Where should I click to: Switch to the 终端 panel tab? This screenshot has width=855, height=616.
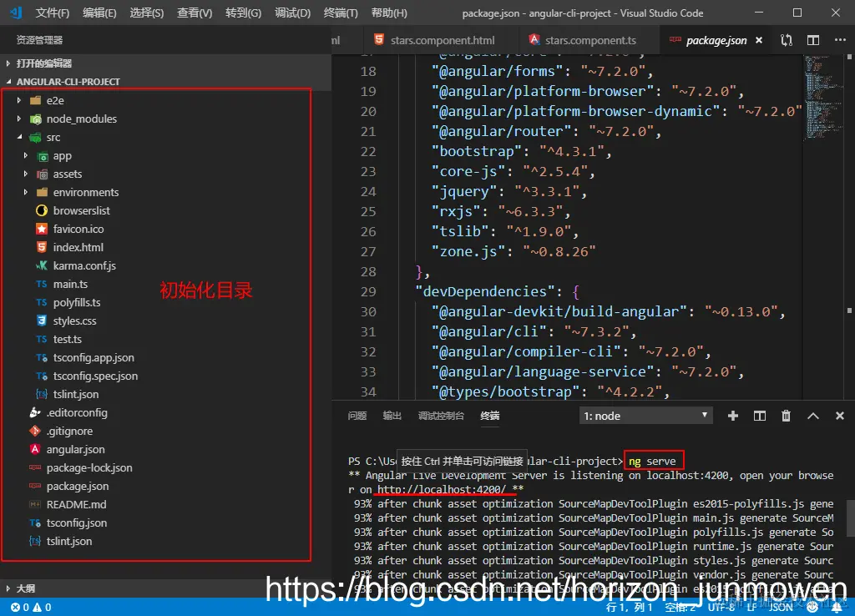[489, 416]
